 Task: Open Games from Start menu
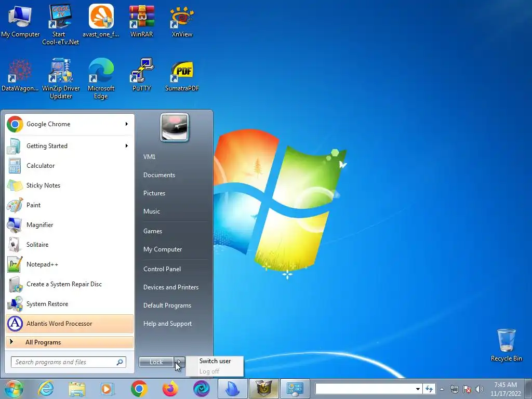(153, 231)
